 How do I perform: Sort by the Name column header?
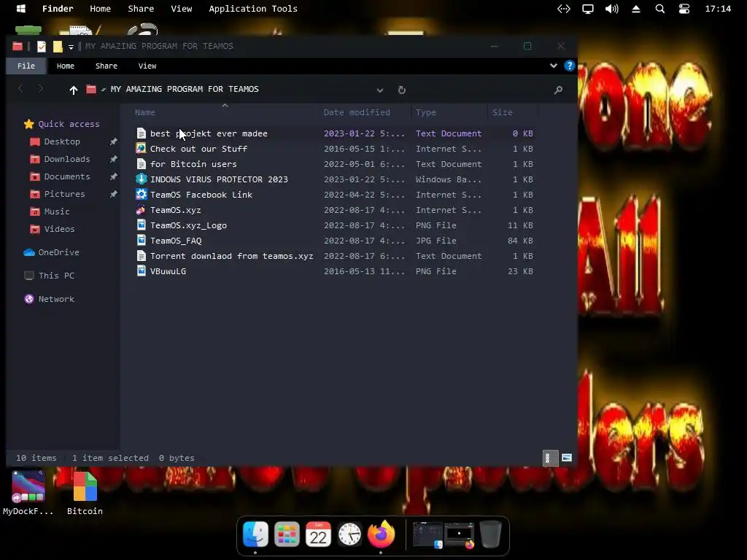click(x=145, y=112)
